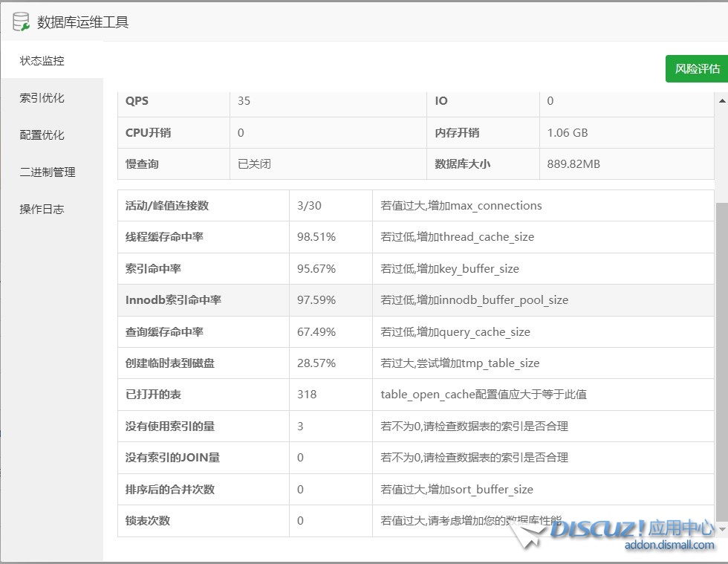Select the 活动/峰值连接数 row label
This screenshot has height=564, width=728.
[167, 206]
